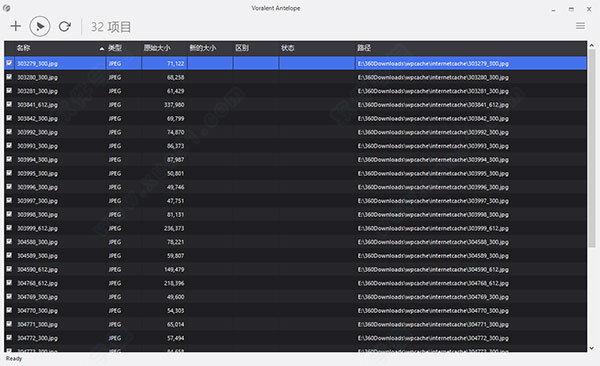Toggle checkbox for 303842_300.jpg row

tap(9, 118)
